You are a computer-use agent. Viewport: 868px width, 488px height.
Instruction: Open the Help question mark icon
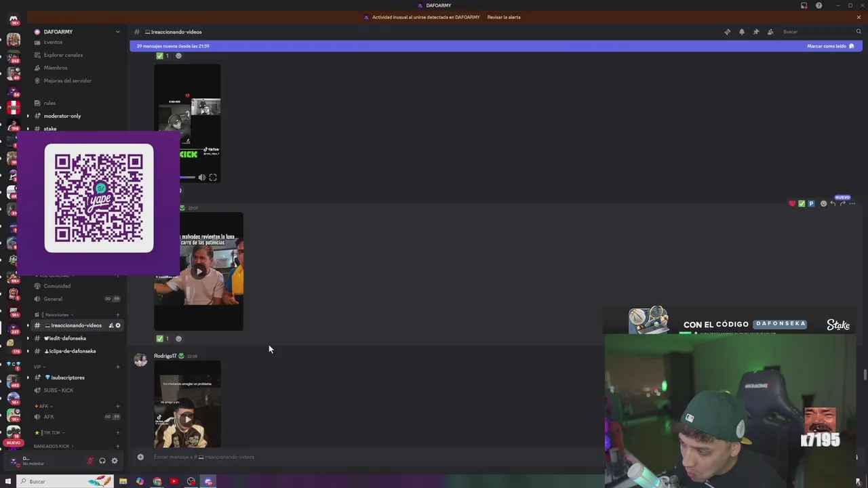tap(818, 5)
